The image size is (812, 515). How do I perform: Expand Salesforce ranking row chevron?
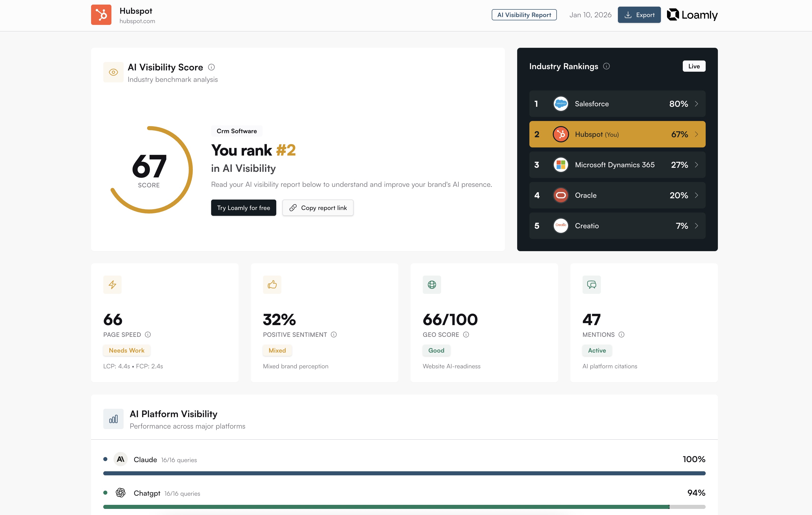(x=696, y=104)
